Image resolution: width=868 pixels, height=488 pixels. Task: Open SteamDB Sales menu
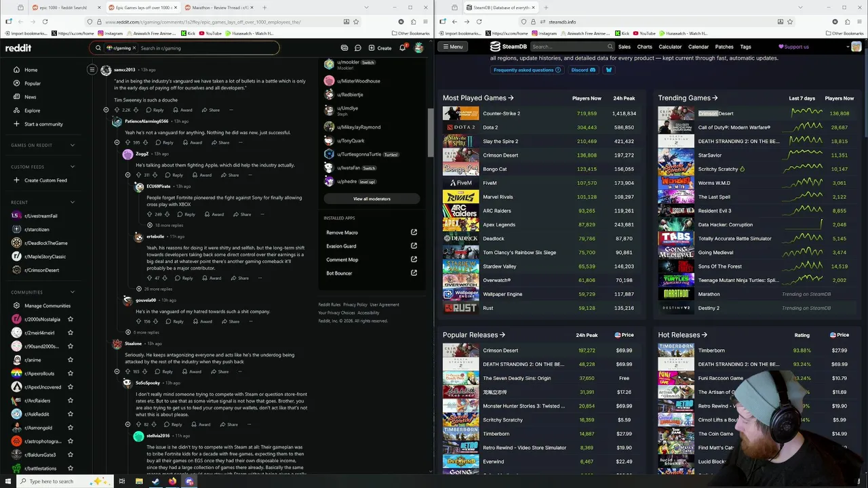pos(625,47)
